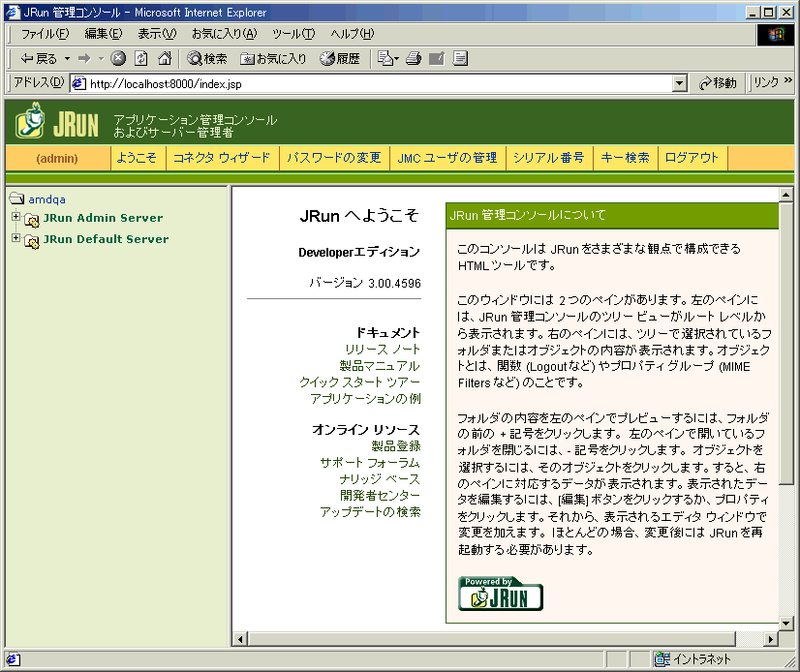
Task: Click the Edit page toolbar icon
Action: 437,59
